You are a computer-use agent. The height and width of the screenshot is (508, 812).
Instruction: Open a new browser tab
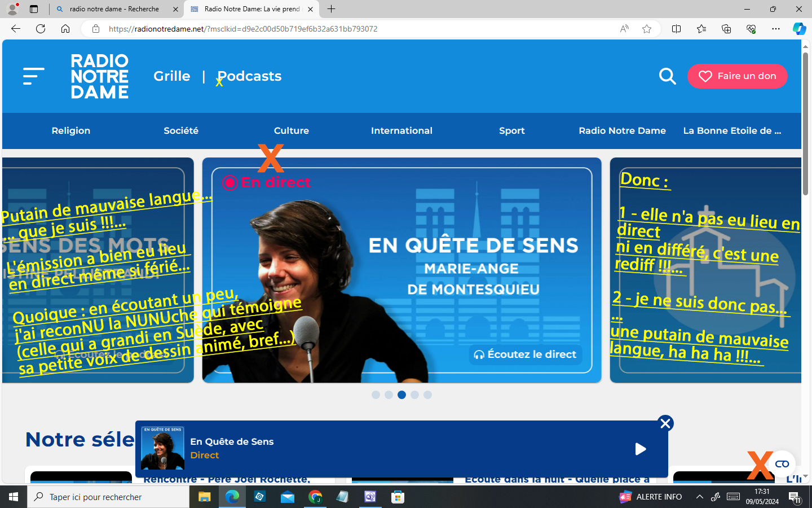coord(332,9)
